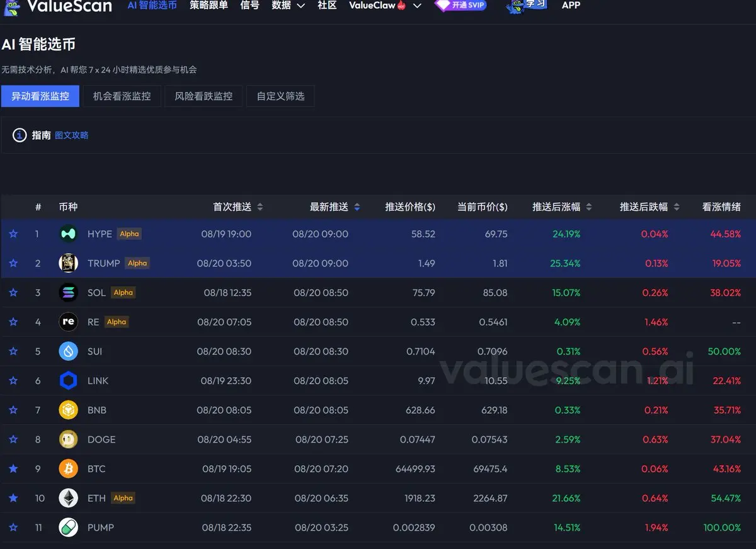Click the PUMP coin logo icon
Image resolution: width=756 pixels, height=549 pixels.
pyautogui.click(x=69, y=528)
